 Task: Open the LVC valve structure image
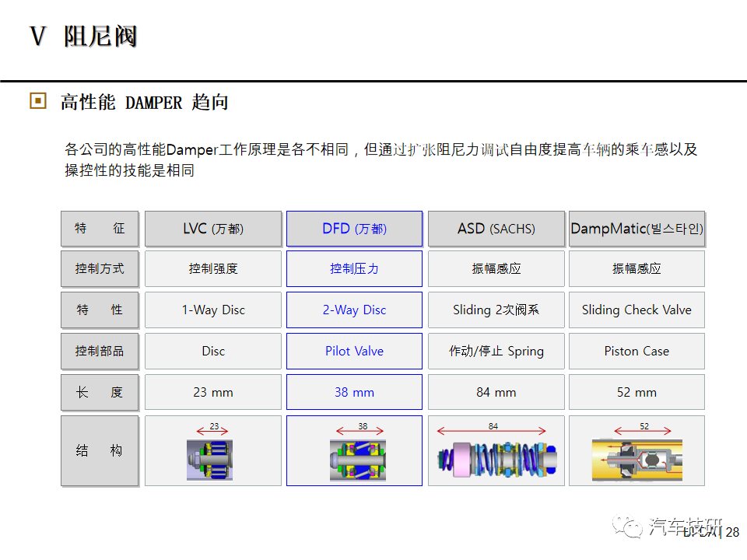pyautogui.click(x=209, y=460)
